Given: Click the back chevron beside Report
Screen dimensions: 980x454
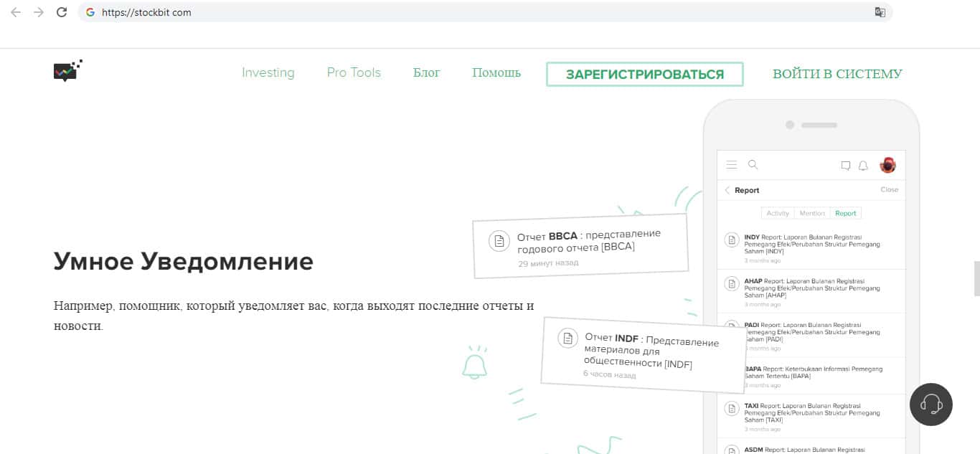Looking at the screenshot, I should tap(727, 190).
